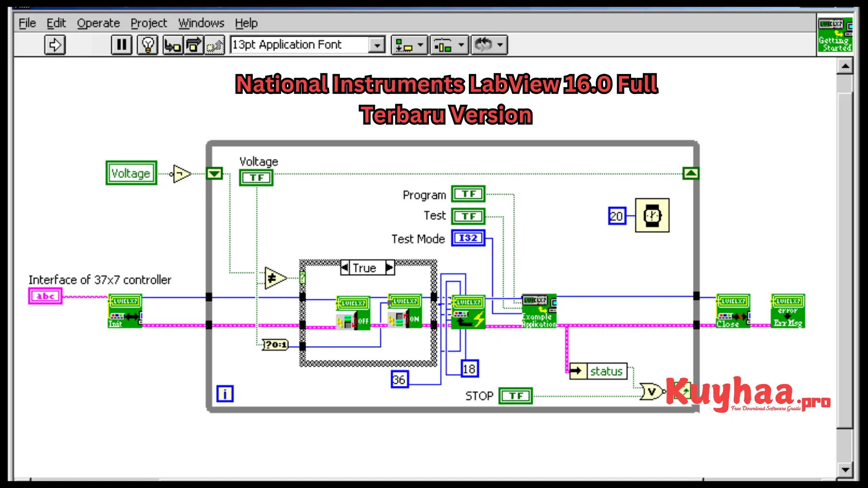Select the STOP TF boolean terminal
This screenshot has height=488, width=868.
point(516,396)
